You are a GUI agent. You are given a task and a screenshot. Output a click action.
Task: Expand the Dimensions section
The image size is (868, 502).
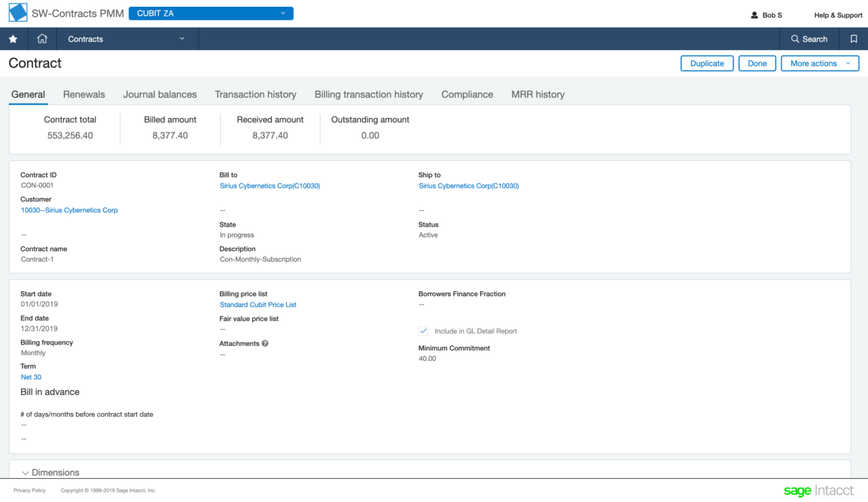pos(51,472)
